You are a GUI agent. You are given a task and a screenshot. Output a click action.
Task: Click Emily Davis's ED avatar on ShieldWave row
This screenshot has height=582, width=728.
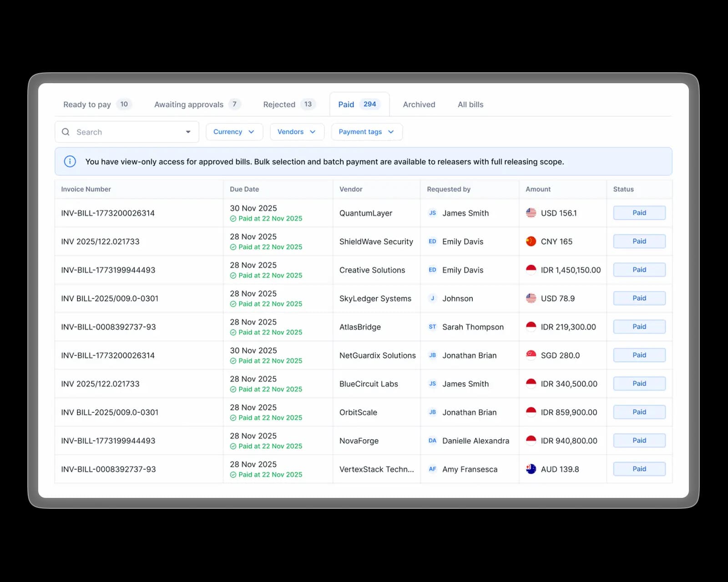(432, 241)
